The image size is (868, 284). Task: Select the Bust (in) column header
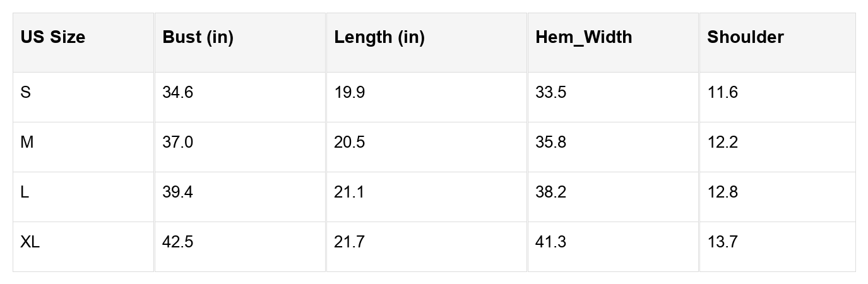(198, 38)
